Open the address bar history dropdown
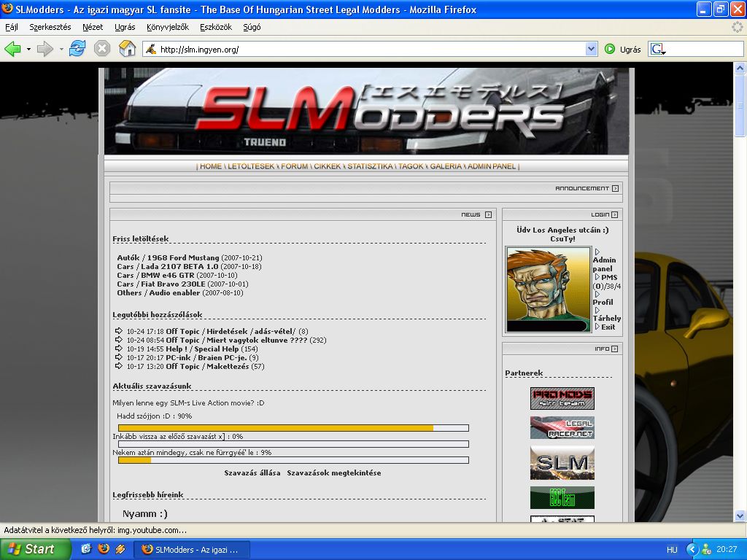Image resolution: width=747 pixels, height=560 pixels. pyautogui.click(x=591, y=49)
